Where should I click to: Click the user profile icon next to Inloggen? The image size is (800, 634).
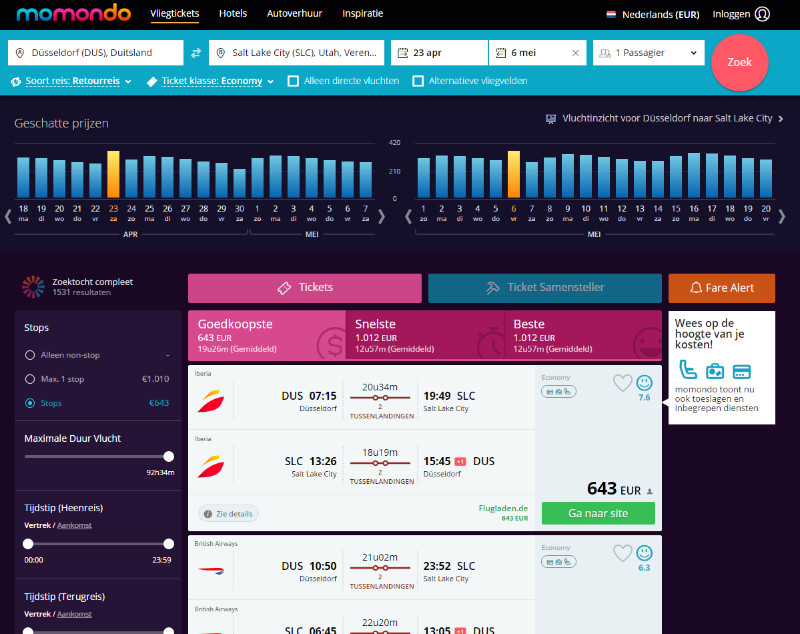point(763,14)
